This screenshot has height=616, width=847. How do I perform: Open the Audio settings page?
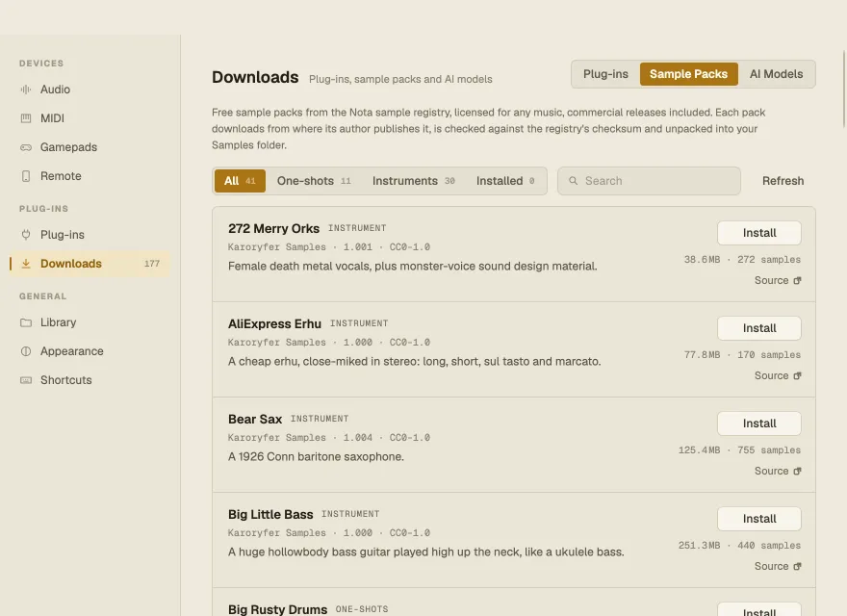pos(90,90)
